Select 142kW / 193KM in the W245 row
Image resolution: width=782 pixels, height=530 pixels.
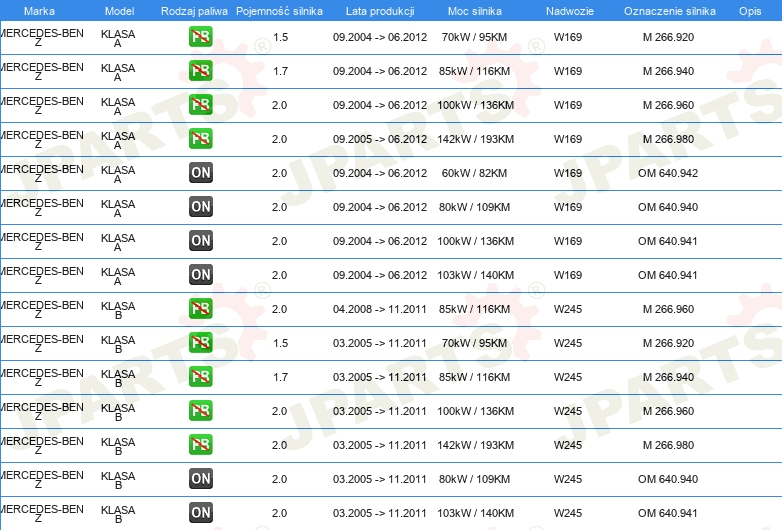point(476,445)
